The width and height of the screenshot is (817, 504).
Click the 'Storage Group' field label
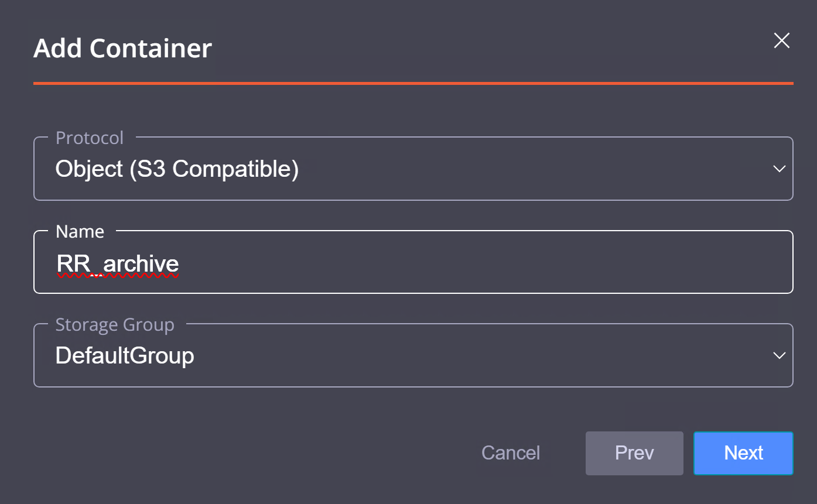[x=115, y=325]
